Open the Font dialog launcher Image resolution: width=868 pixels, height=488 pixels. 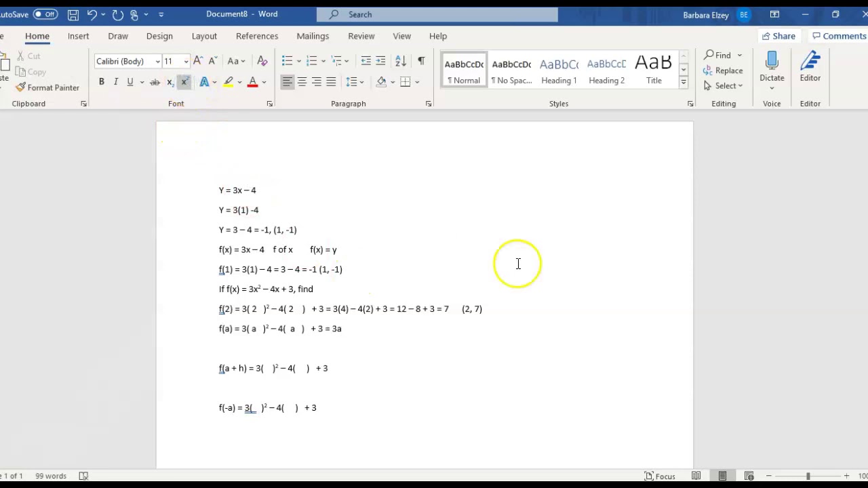[x=269, y=104]
